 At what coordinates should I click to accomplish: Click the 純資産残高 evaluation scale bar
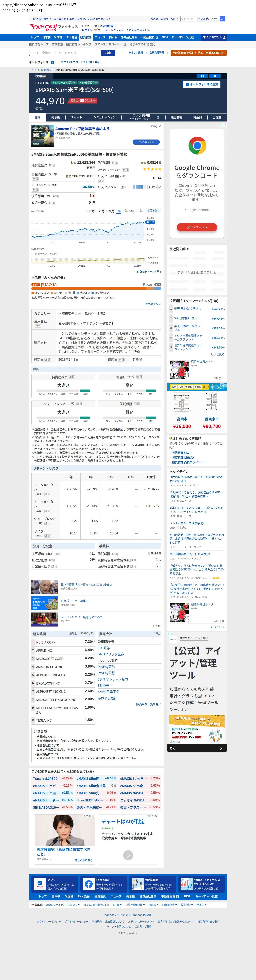tap(63, 391)
